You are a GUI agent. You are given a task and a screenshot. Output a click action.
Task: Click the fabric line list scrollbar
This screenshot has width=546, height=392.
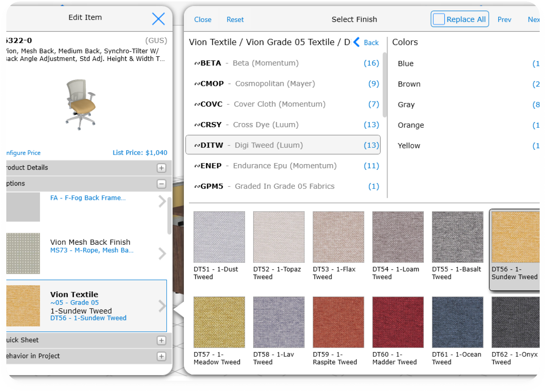coord(385,85)
